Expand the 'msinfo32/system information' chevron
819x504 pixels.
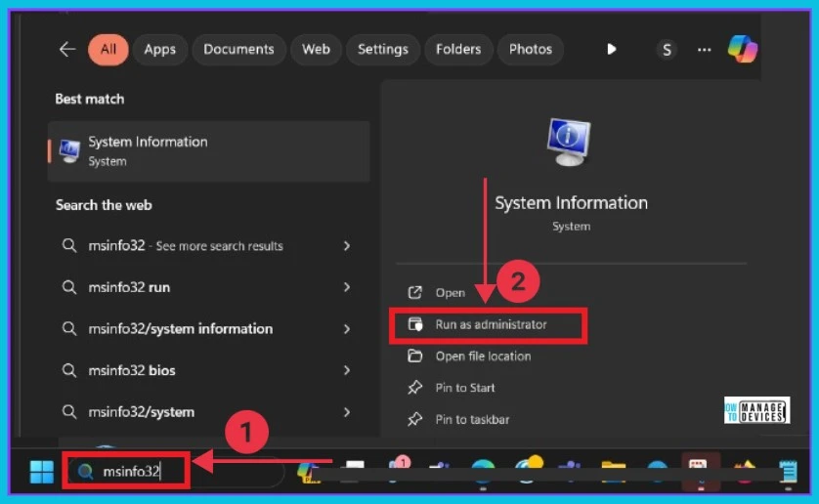point(347,328)
